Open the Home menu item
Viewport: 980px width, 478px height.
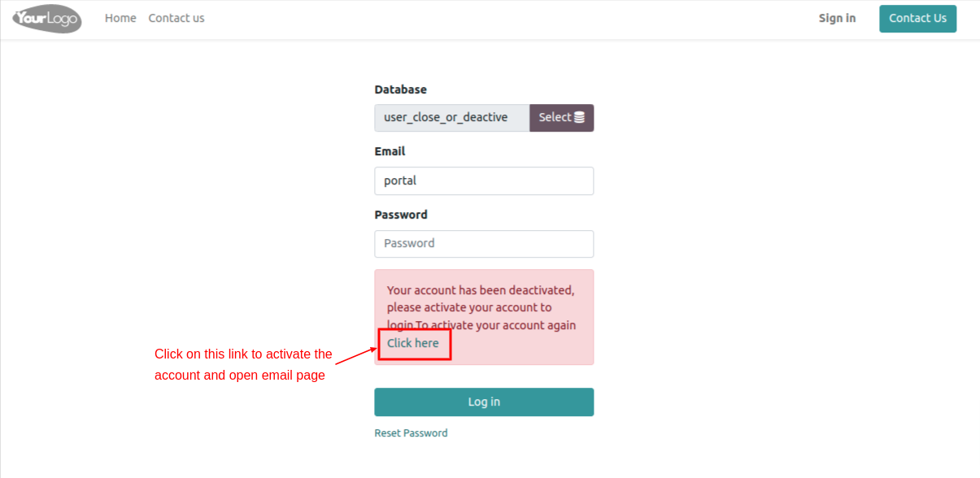pos(120,18)
